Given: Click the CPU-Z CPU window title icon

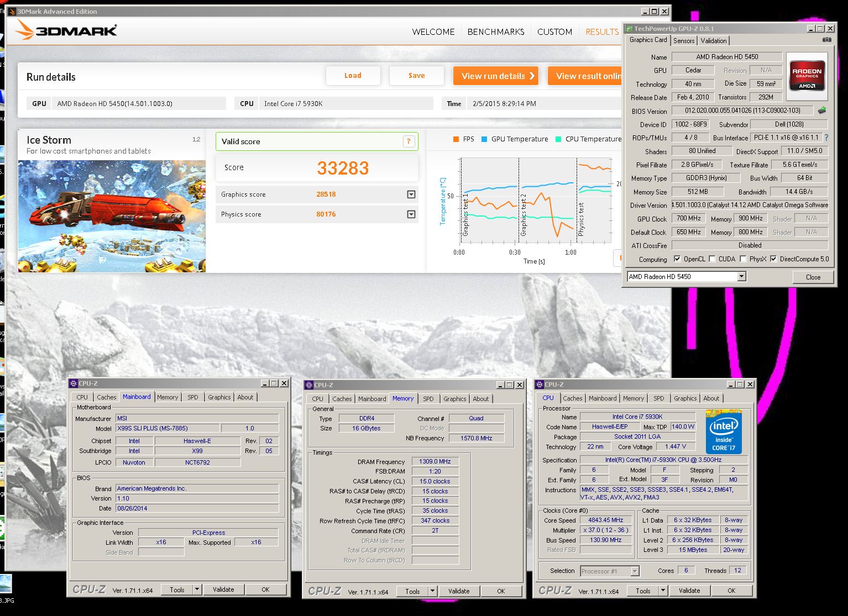Looking at the screenshot, I should [540, 385].
